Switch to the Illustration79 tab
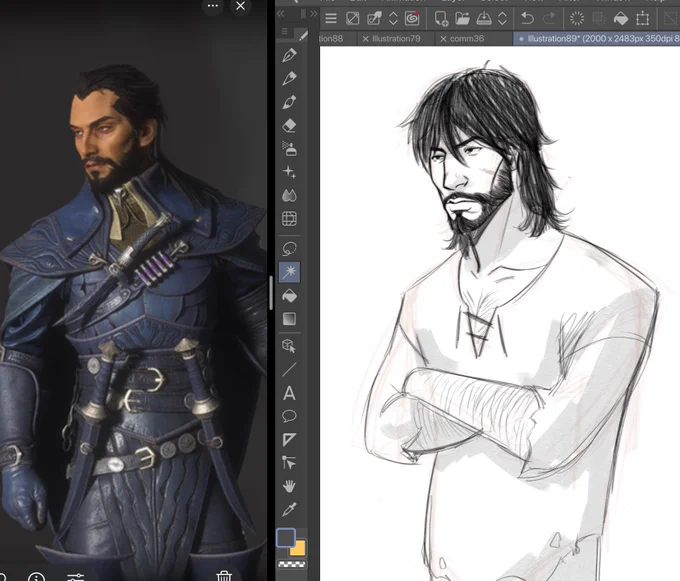680x581 pixels. 396,39
